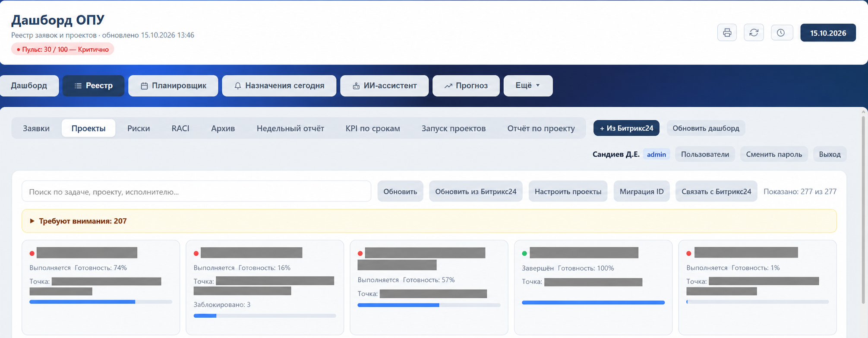Click the Готовность: 57% text

[429, 280]
